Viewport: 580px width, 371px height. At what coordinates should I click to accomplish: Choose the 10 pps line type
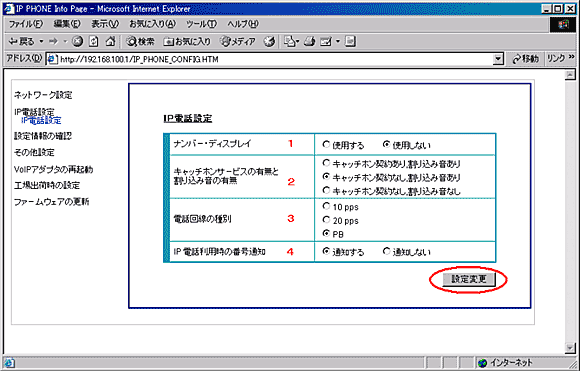pos(326,206)
